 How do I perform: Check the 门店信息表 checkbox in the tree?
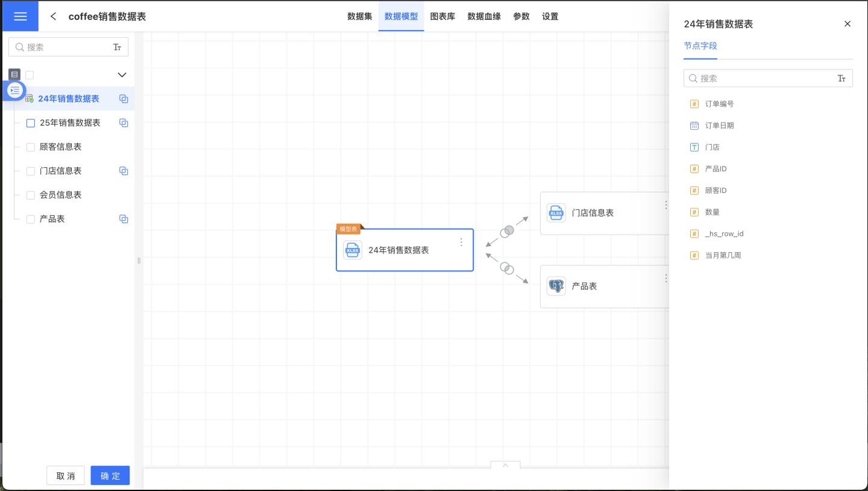(x=31, y=171)
